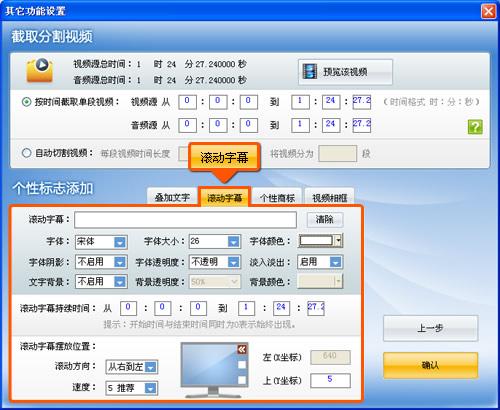Click the 滚动字幕持续时间 end minute field
500x410 pixels.
(281, 308)
